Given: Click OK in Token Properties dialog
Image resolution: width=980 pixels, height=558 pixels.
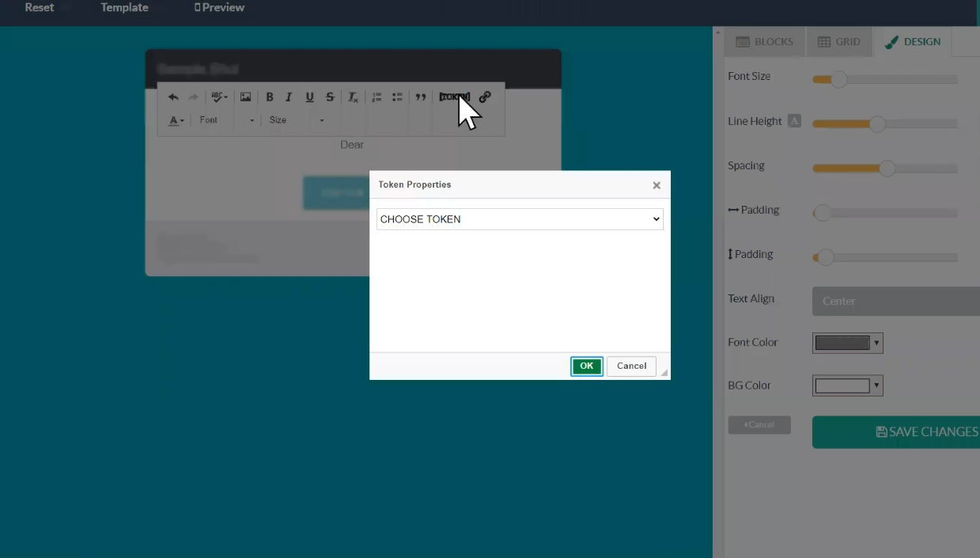Looking at the screenshot, I should (x=586, y=366).
